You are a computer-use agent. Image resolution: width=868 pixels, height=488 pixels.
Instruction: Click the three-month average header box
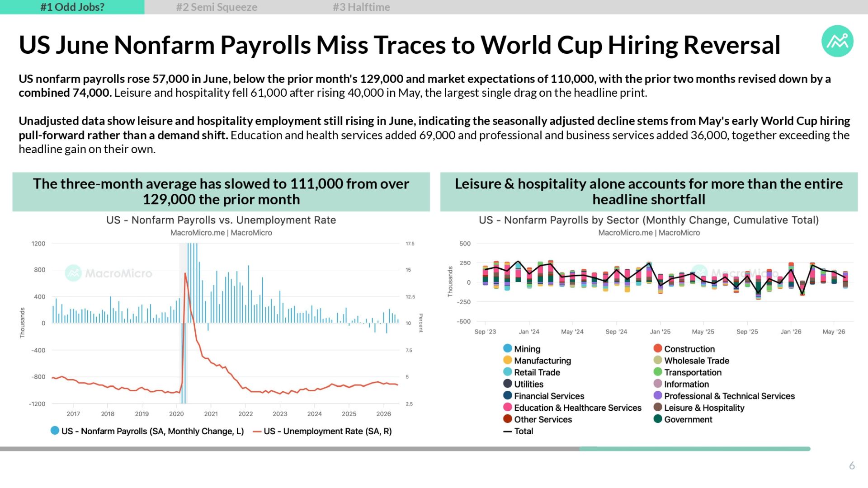[221, 192]
